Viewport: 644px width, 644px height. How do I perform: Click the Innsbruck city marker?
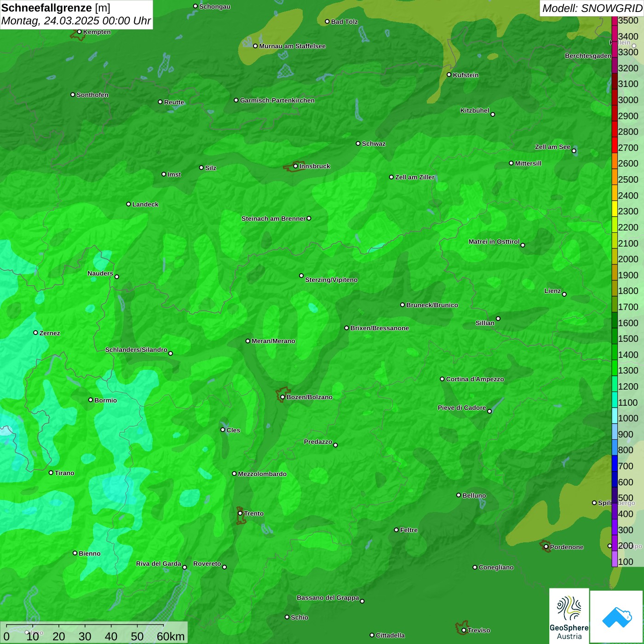coord(296,166)
